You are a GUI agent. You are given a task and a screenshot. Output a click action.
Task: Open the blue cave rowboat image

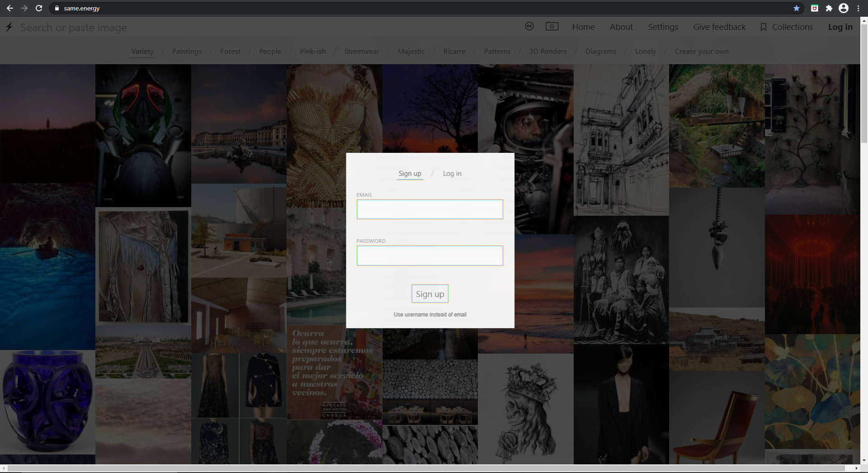47,266
